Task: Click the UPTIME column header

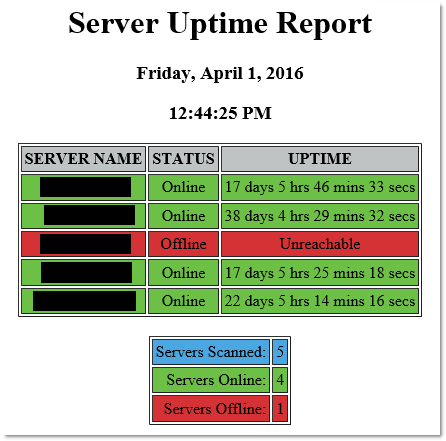Action: (x=320, y=159)
